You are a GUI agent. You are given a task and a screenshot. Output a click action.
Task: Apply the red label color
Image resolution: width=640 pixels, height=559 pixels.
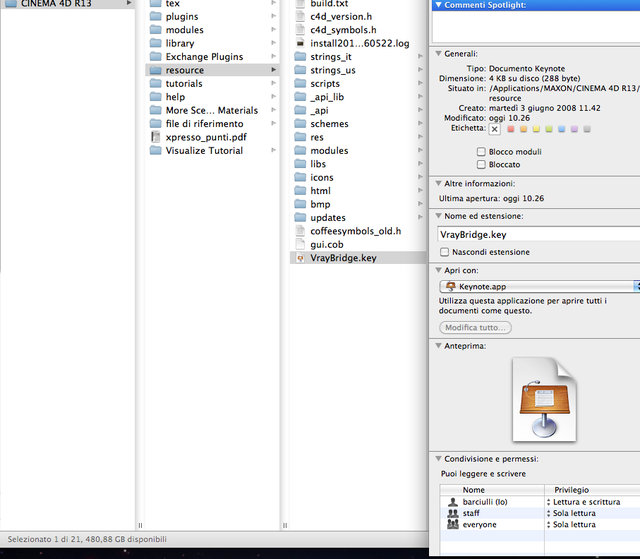click(x=511, y=129)
